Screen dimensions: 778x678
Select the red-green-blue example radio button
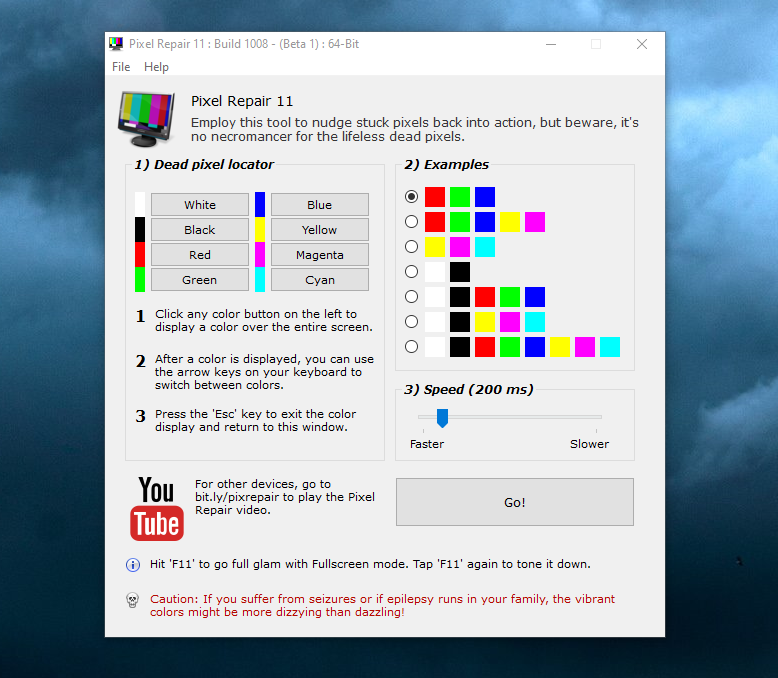[411, 197]
